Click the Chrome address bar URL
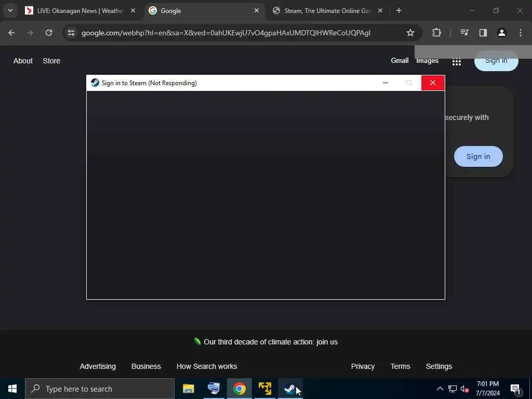 [225, 33]
